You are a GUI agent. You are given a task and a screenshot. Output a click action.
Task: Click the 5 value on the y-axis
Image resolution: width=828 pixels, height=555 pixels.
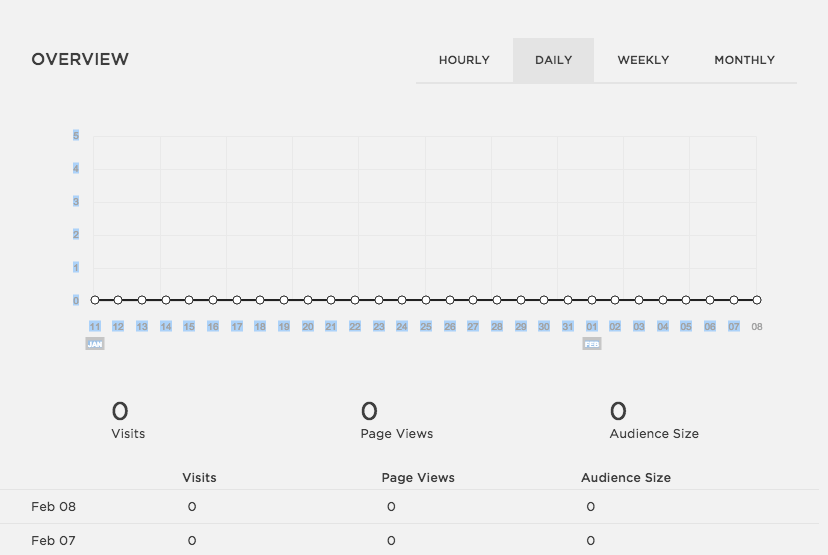(76, 135)
